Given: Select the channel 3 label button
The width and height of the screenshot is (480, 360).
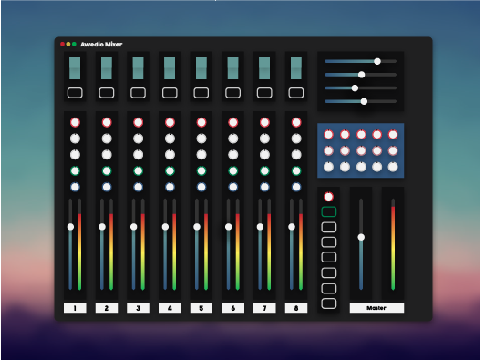Looking at the screenshot, I should (138, 308).
